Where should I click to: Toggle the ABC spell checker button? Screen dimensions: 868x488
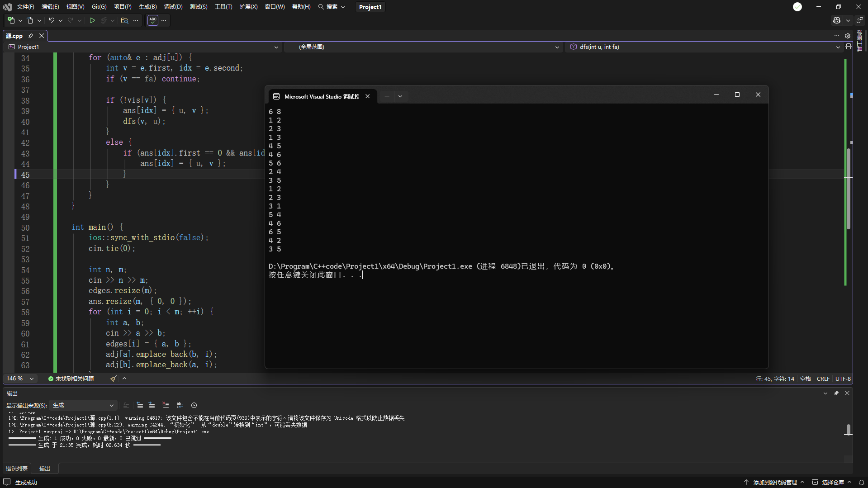coord(153,20)
